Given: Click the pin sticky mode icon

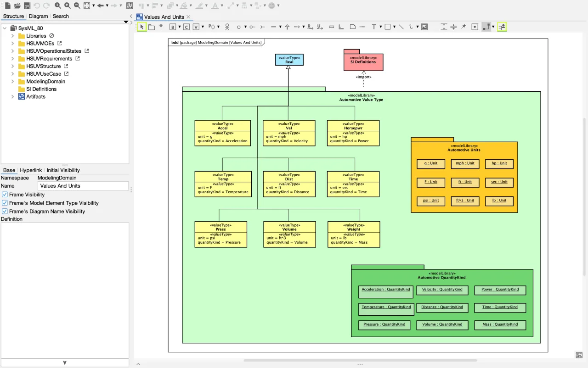Looking at the screenshot, I should click(x=464, y=27).
